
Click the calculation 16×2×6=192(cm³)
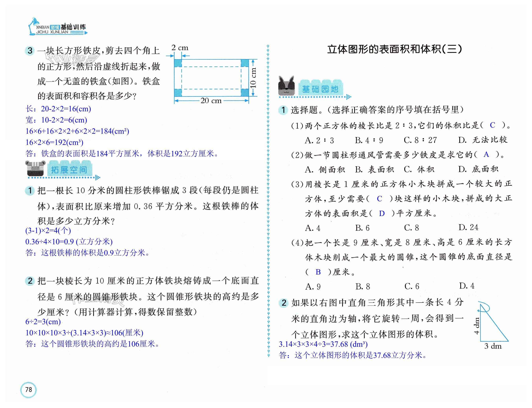(x=54, y=142)
